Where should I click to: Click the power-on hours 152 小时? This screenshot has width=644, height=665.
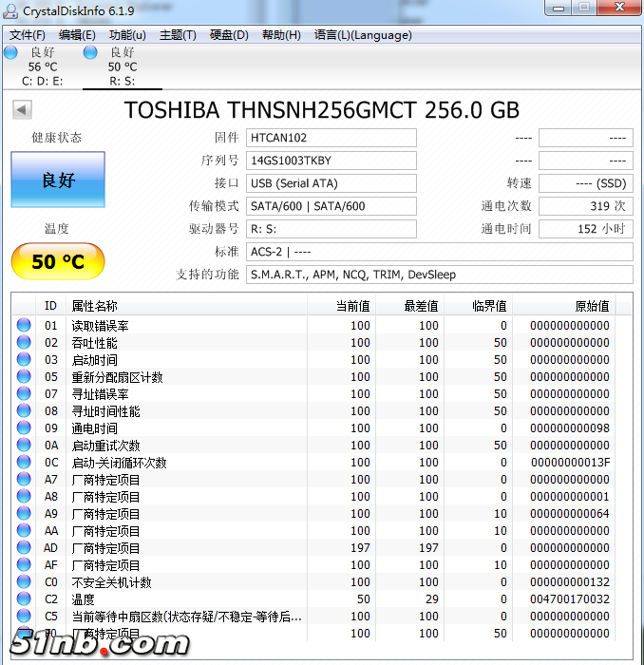tap(586, 229)
